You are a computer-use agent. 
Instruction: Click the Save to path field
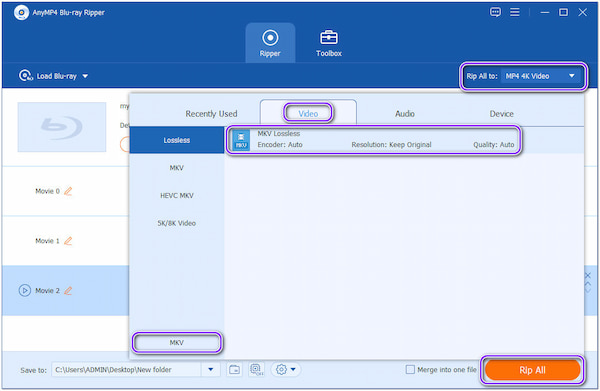[x=126, y=370]
